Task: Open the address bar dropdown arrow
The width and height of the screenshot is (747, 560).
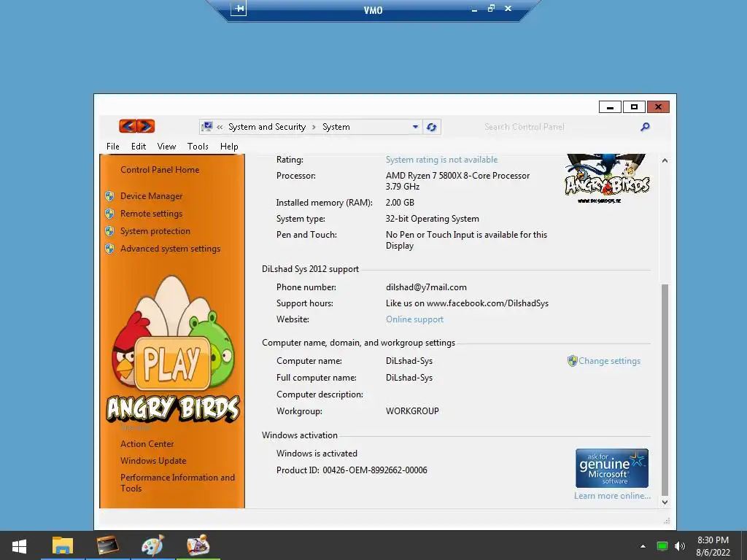Action: click(415, 127)
